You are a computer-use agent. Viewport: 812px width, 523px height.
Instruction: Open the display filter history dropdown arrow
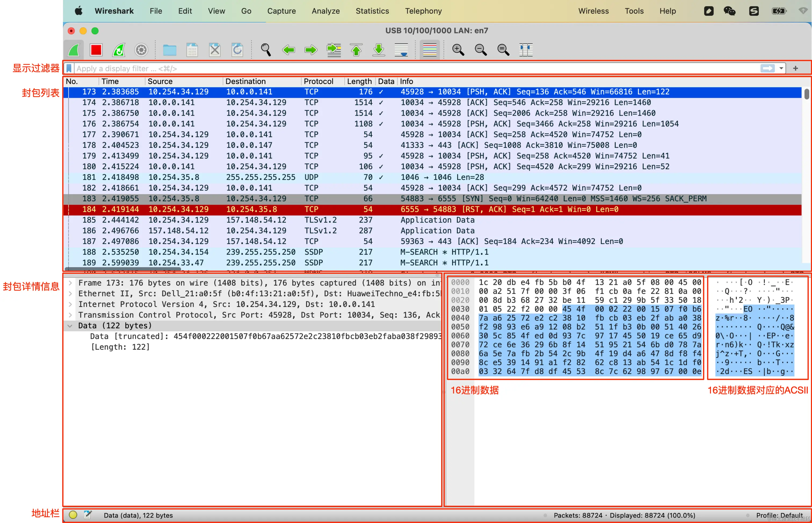click(x=781, y=69)
